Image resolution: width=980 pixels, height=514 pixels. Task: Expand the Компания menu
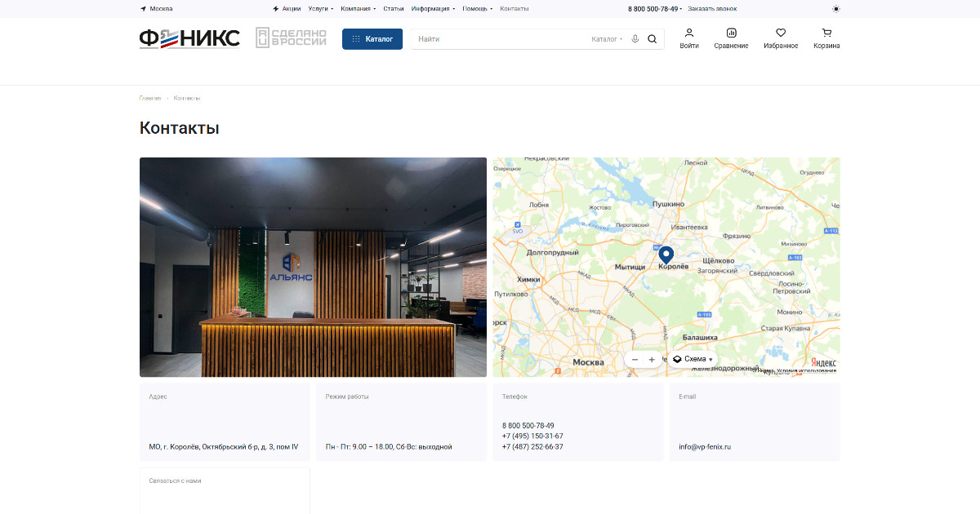click(359, 9)
